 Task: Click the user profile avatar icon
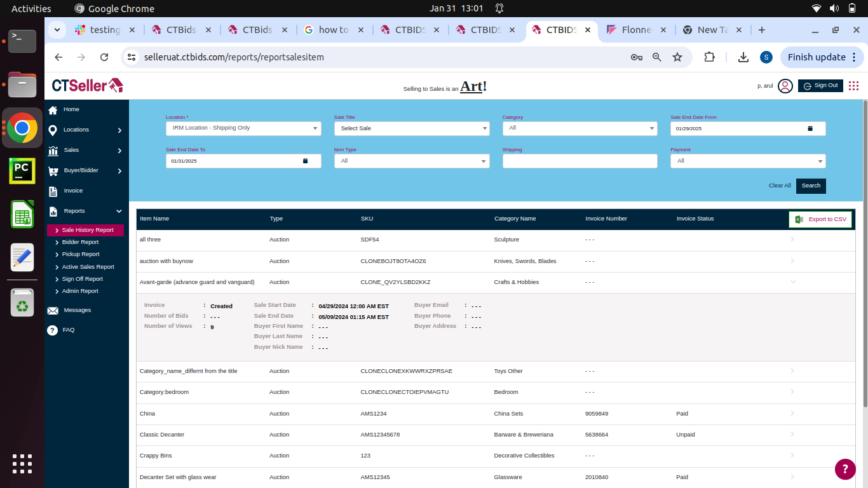[785, 86]
